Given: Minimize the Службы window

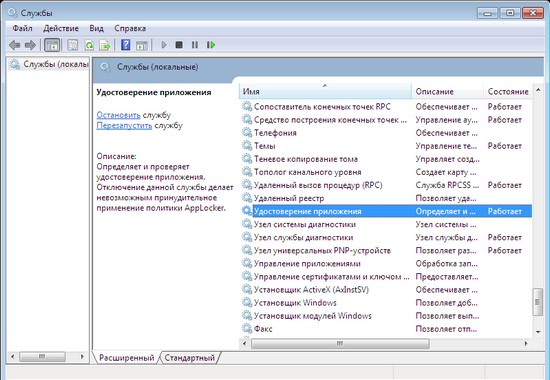Looking at the screenshot, I should pyautogui.click(x=488, y=13).
